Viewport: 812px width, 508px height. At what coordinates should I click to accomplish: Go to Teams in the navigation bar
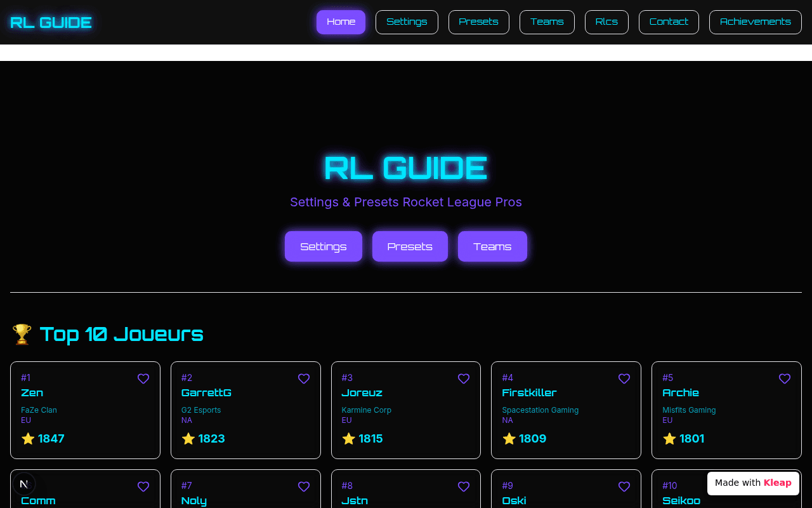[x=547, y=22]
